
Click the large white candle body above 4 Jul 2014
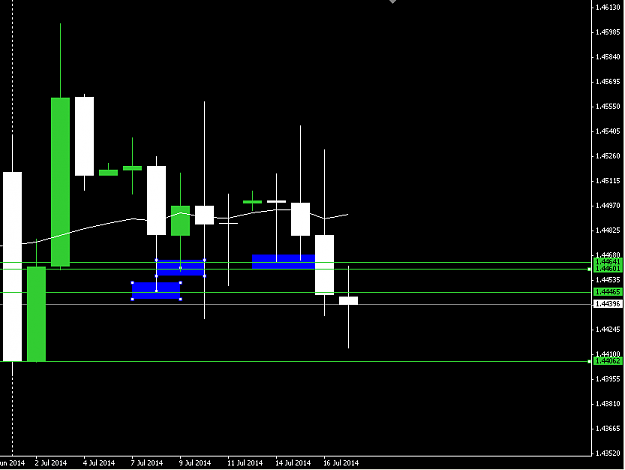point(85,136)
